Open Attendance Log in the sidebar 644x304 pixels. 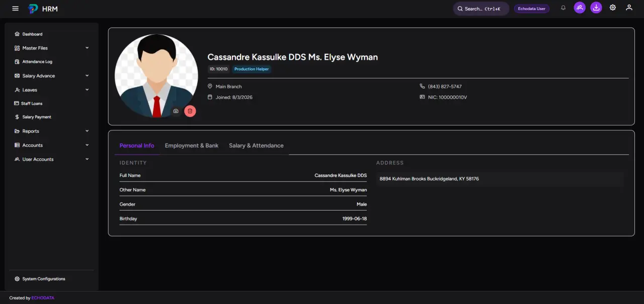coord(52,62)
